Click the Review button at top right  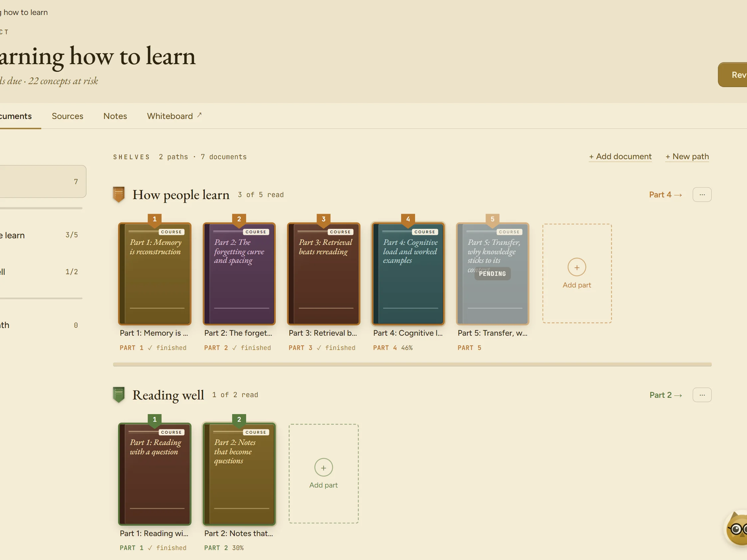[733, 74]
